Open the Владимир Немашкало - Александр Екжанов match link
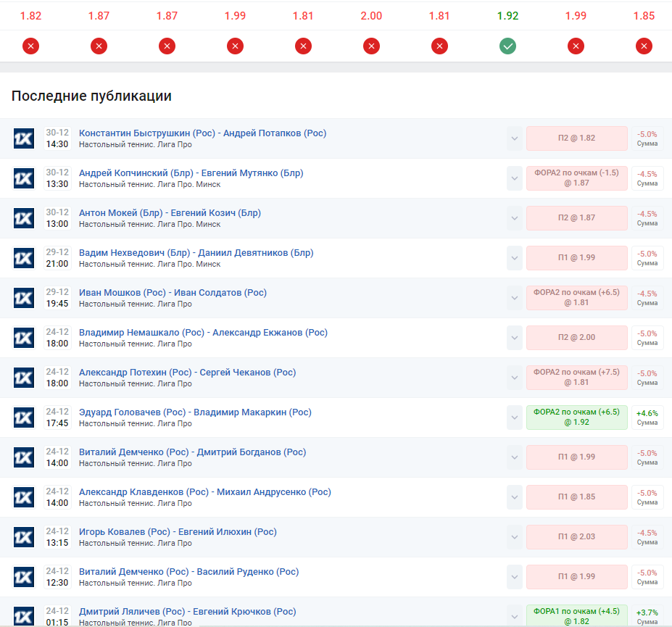Viewport: 672px width, 627px height. point(203,333)
